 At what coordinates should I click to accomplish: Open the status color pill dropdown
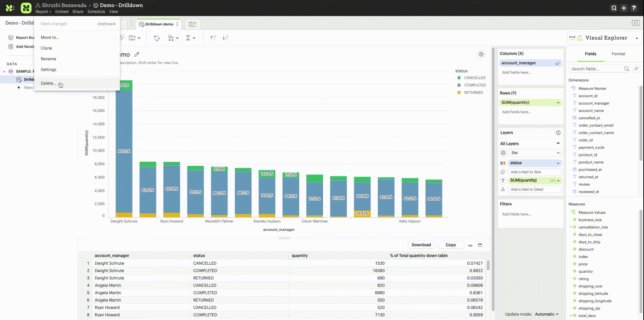click(558, 163)
